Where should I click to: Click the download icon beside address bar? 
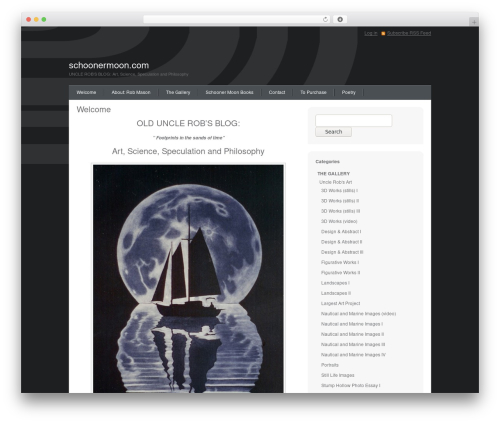(340, 19)
